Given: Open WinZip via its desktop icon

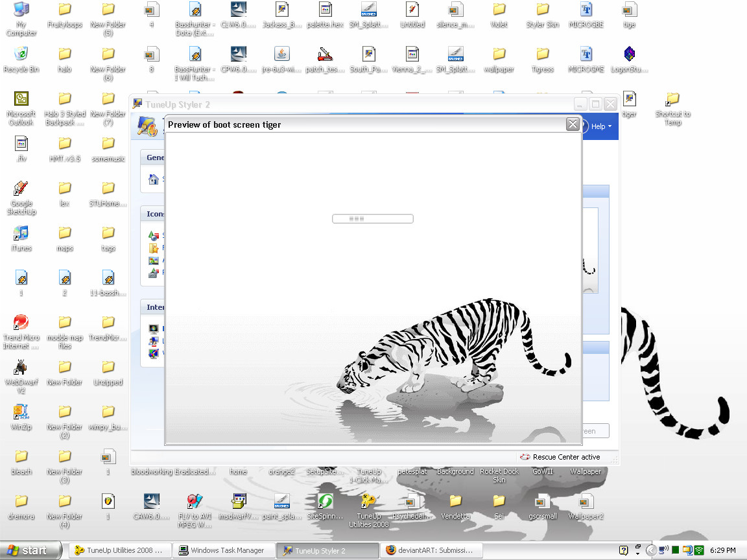Looking at the screenshot, I should [x=21, y=412].
